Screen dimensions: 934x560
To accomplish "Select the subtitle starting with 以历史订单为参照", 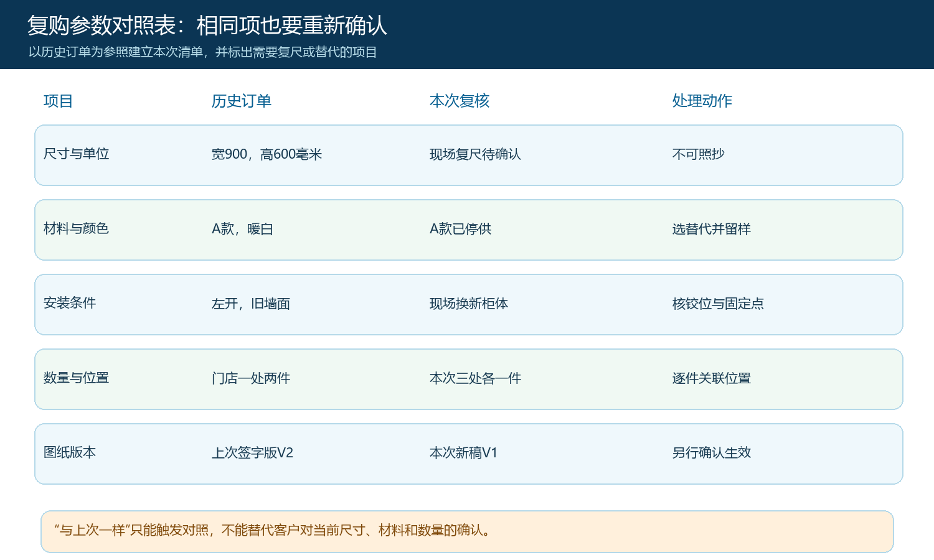I will (x=202, y=52).
